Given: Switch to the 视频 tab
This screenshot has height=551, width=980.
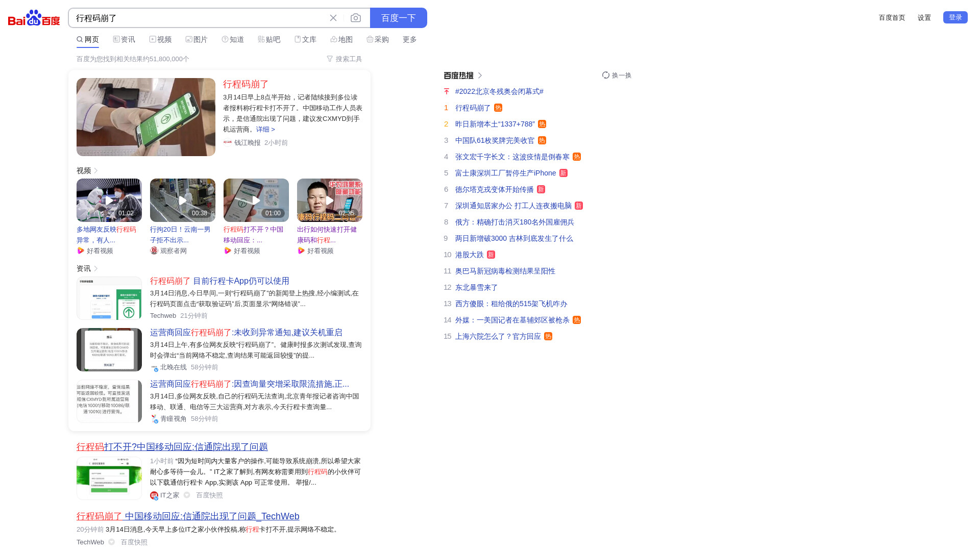Looking at the screenshot, I should [x=160, y=39].
